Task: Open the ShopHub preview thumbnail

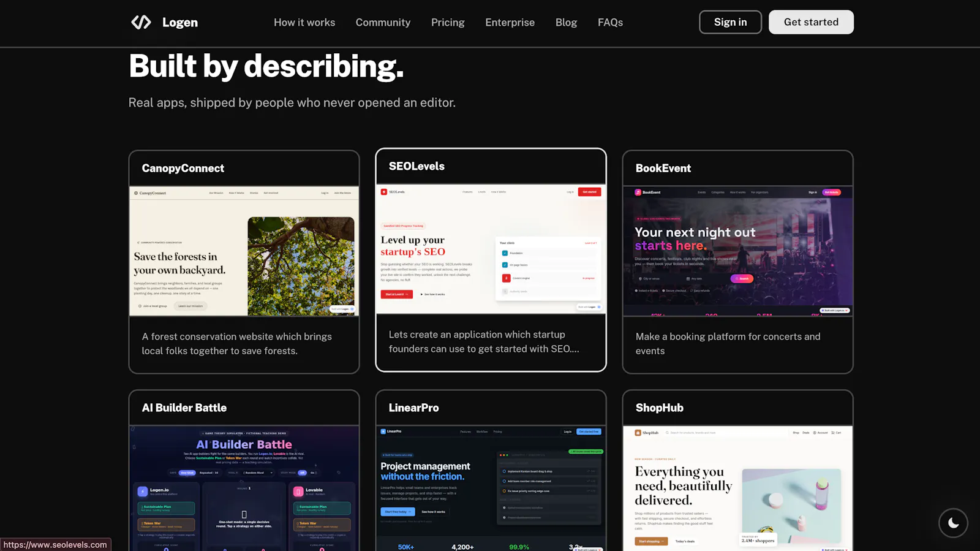Action: [738, 488]
